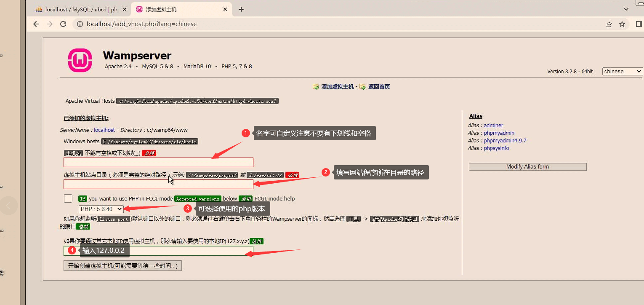Click the Wampserver logo
644x305 pixels.
coord(80,60)
